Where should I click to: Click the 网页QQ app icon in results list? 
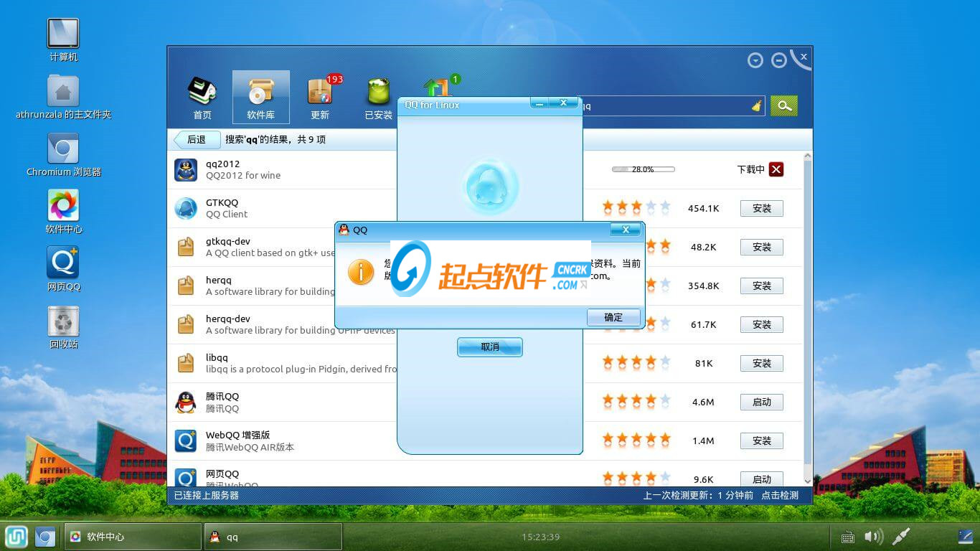pyautogui.click(x=186, y=478)
